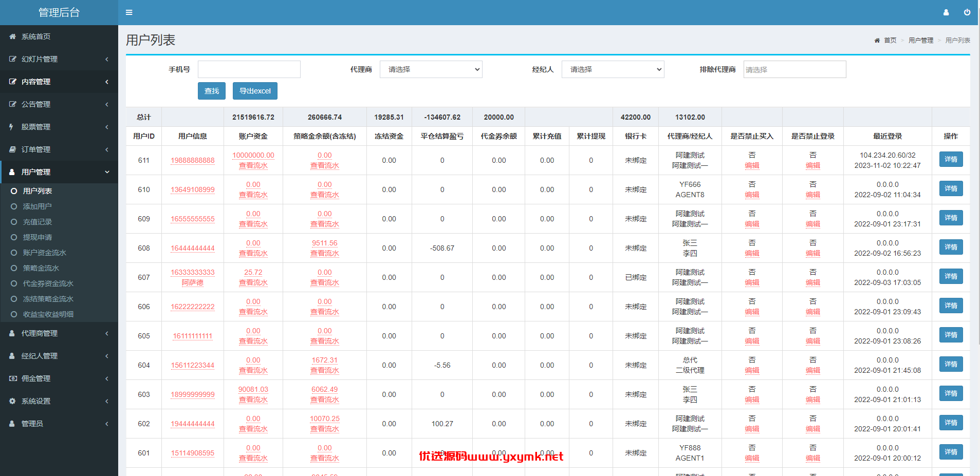Screen dimensions: 980x476
Task: Open the 代理商 dropdown selector
Action: [431, 69]
